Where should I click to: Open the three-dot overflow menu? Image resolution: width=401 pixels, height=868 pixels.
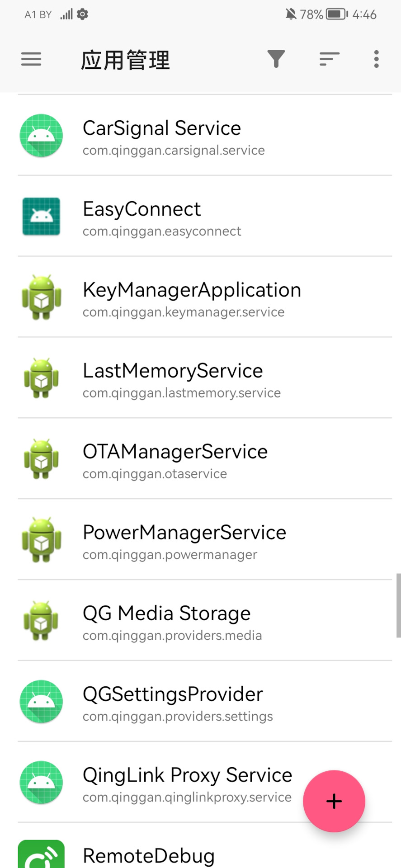click(376, 59)
